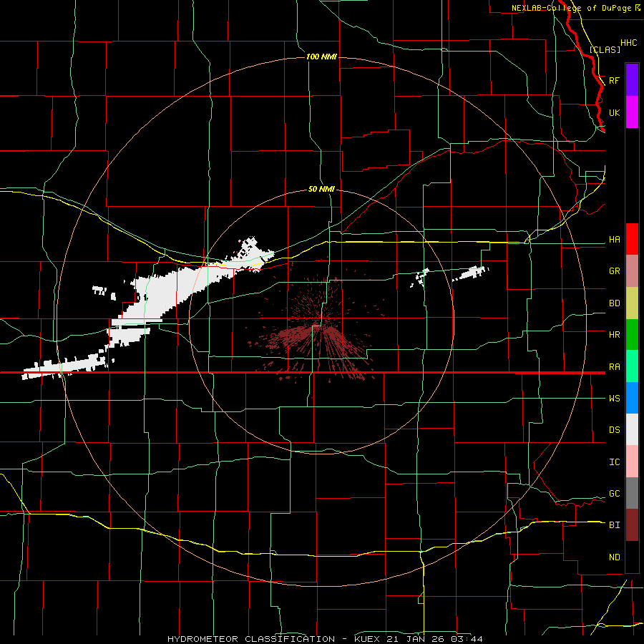Image resolution: width=644 pixels, height=644 pixels.
Task: Click the '[CLAS]' units label
Action: point(605,49)
